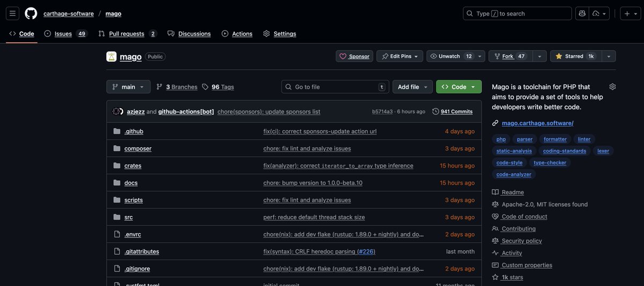Switch to the Code tab

click(21, 33)
